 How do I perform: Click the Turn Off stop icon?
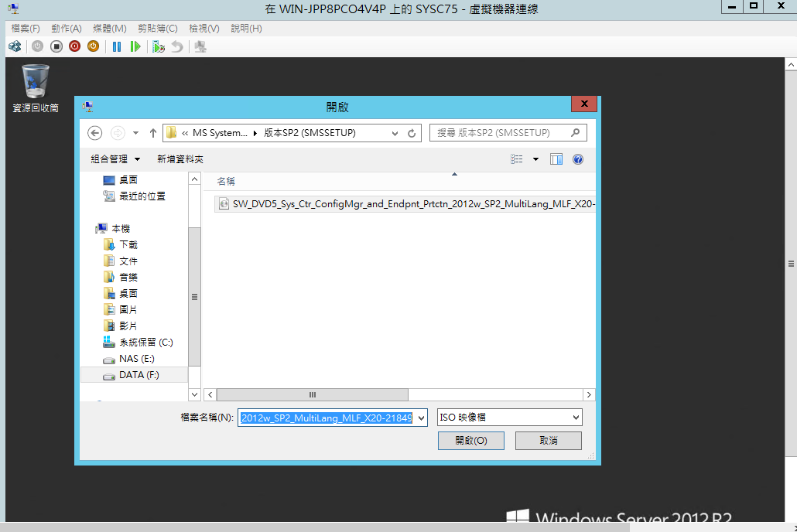coord(56,46)
